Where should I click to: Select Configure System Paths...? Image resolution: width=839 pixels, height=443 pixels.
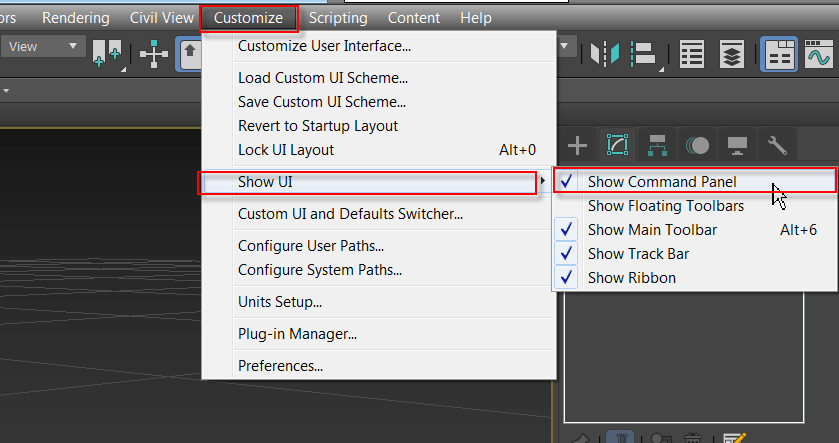click(379, 270)
